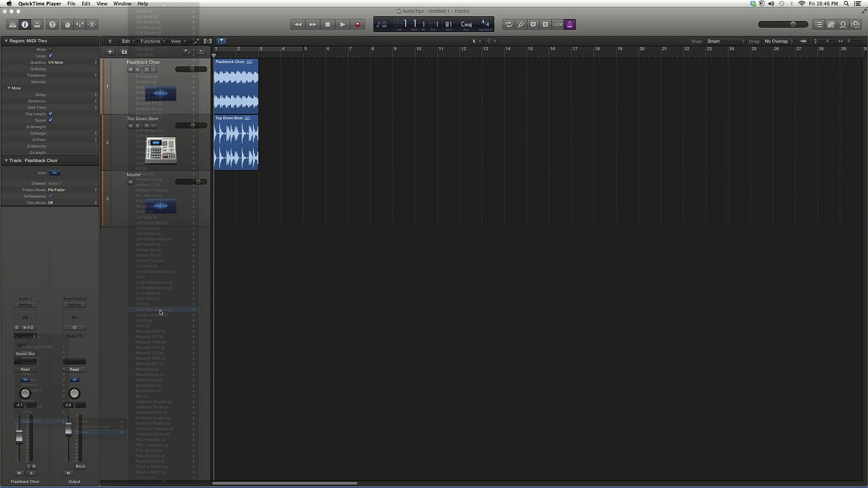Toggle the Mute checkbox in Region inspector
The image size is (868, 488).
point(50,49)
